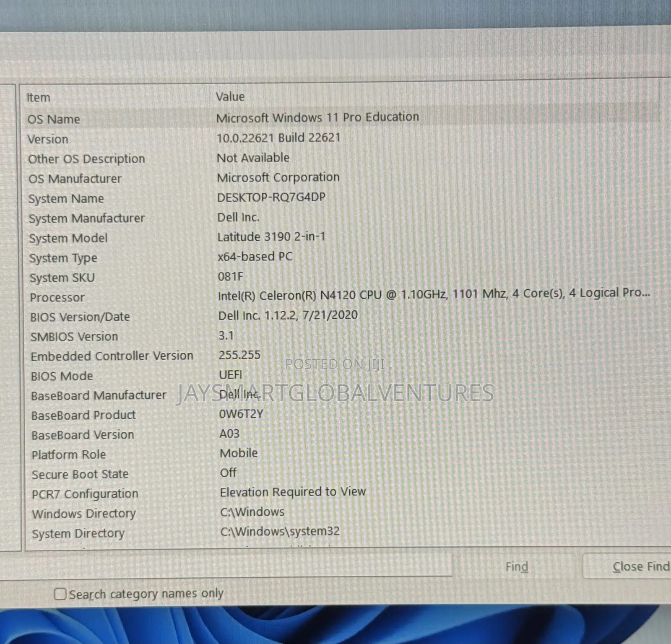Select the BaseBoard Product row
Image resolution: width=671 pixels, height=644 pixels.
(342, 415)
